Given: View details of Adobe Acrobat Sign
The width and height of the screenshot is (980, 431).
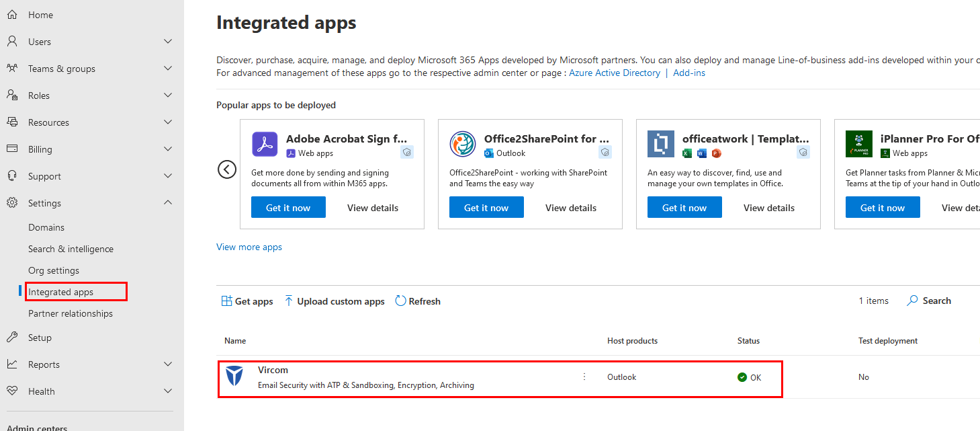Looking at the screenshot, I should click(373, 208).
